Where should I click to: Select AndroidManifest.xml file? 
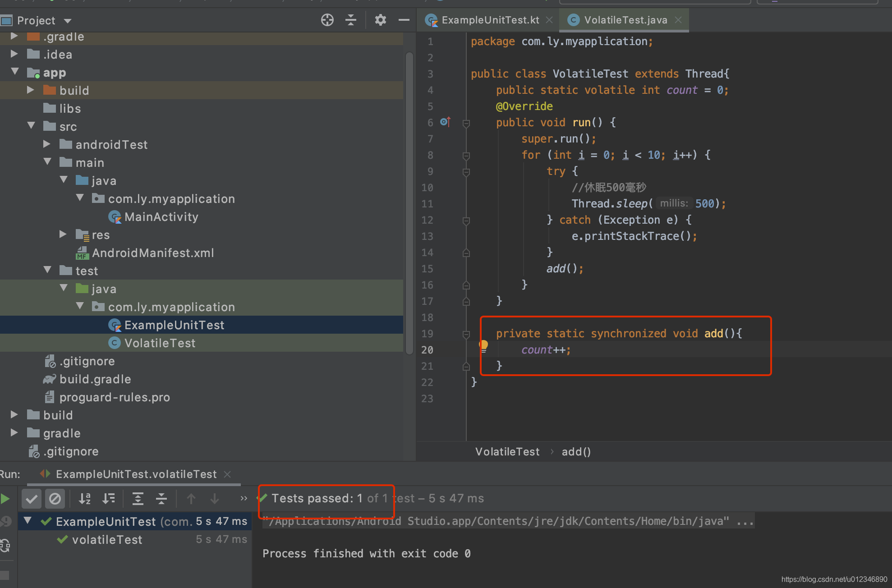(145, 253)
